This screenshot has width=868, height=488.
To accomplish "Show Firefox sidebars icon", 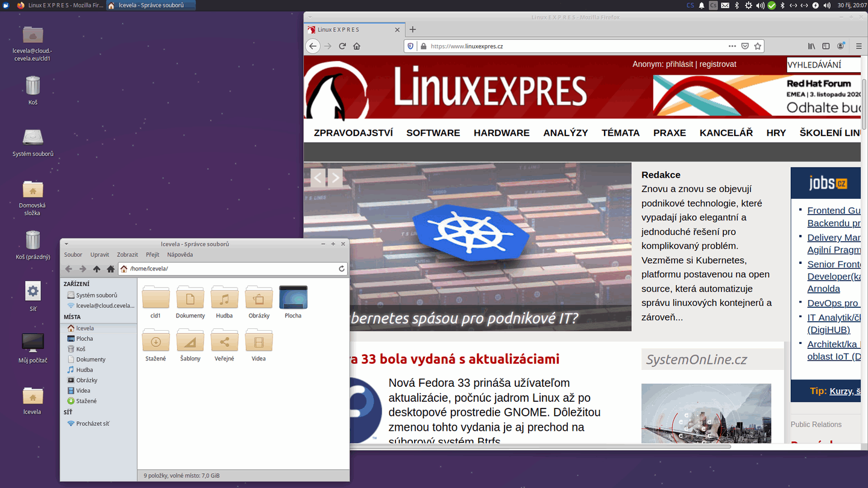I will coord(826,46).
